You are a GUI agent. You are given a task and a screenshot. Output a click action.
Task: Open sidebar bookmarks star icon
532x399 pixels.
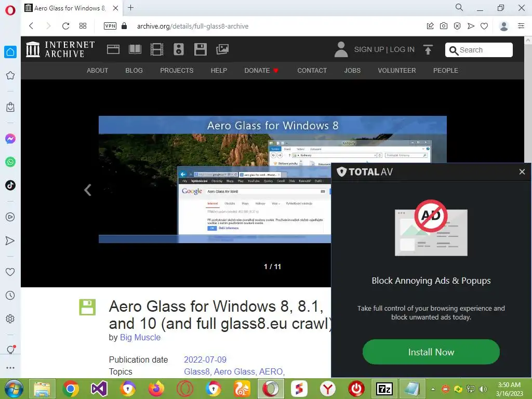click(x=10, y=75)
